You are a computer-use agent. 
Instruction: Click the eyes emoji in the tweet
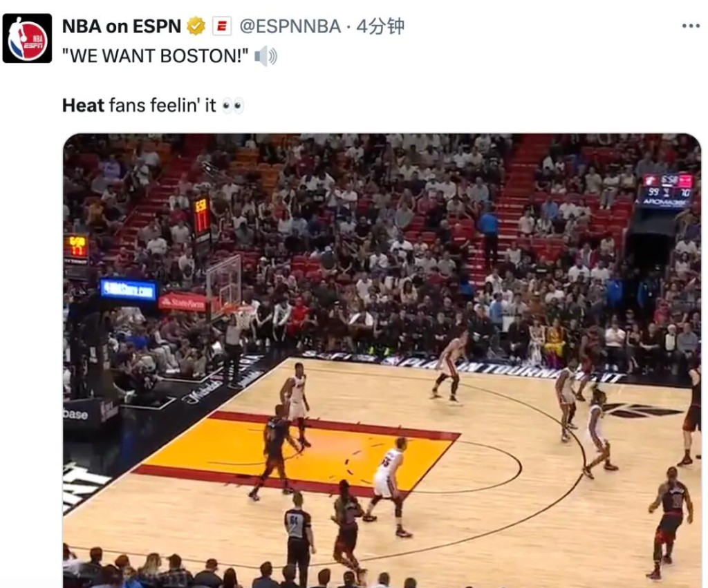(x=233, y=106)
